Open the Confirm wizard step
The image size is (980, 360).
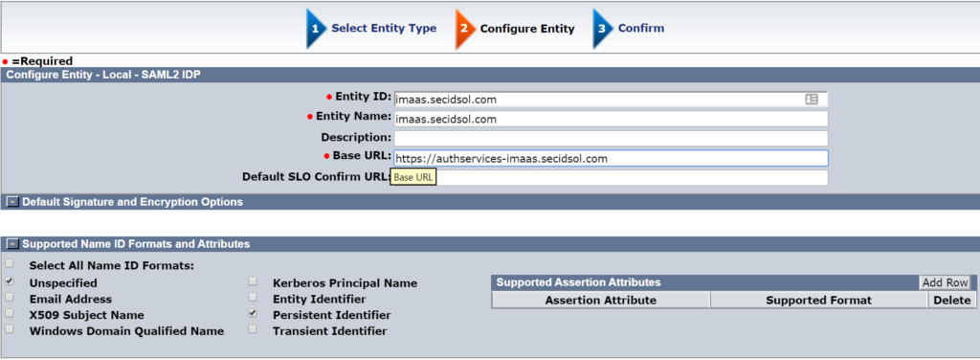(x=641, y=28)
